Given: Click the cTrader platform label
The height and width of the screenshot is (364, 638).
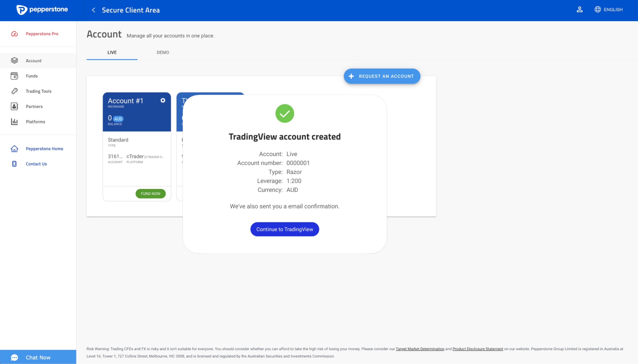Looking at the screenshot, I should [135, 157].
